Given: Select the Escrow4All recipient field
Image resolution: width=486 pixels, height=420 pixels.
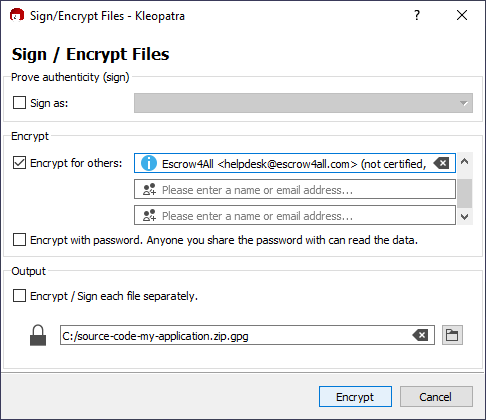Looking at the screenshot, I should point(295,163).
